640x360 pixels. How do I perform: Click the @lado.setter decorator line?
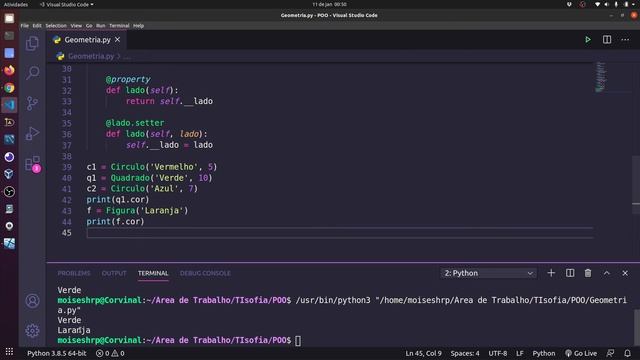(x=135, y=123)
